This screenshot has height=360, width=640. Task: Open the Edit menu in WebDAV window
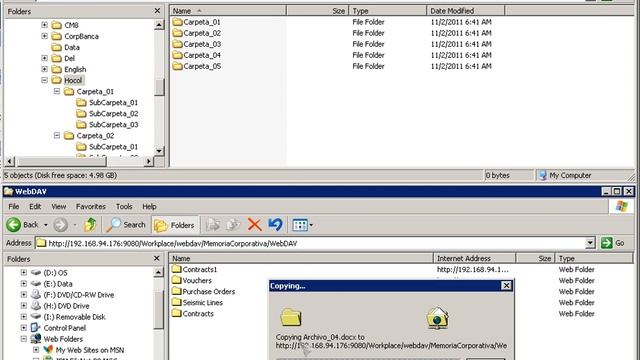[35, 207]
